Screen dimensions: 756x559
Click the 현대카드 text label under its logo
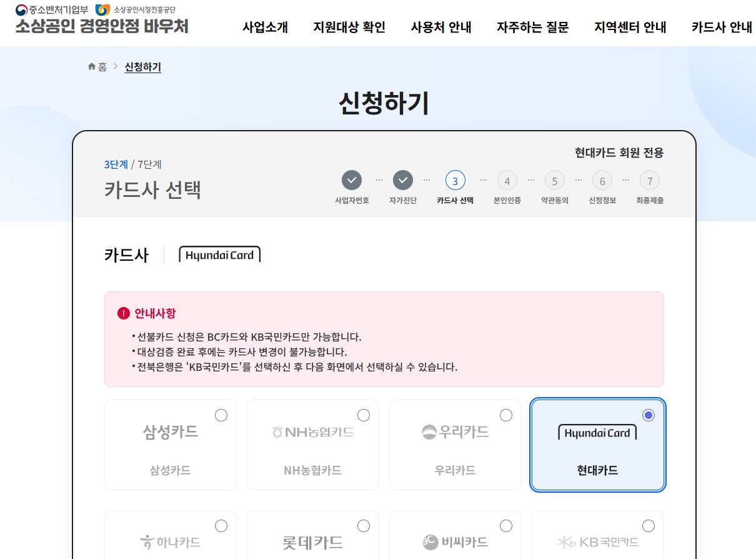click(x=598, y=470)
